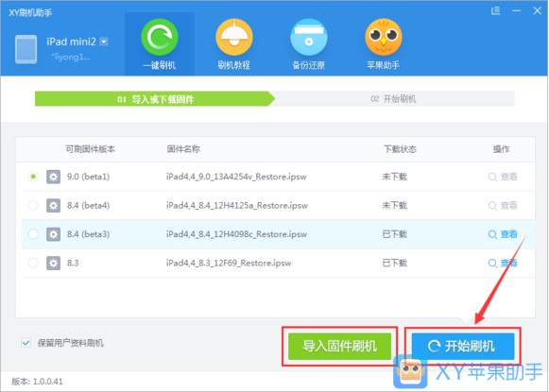Click iPad4,4_8.4_12H4125a_Restore.ipsw firmware name
Viewport: 549px width, 392px height.
[x=237, y=206]
